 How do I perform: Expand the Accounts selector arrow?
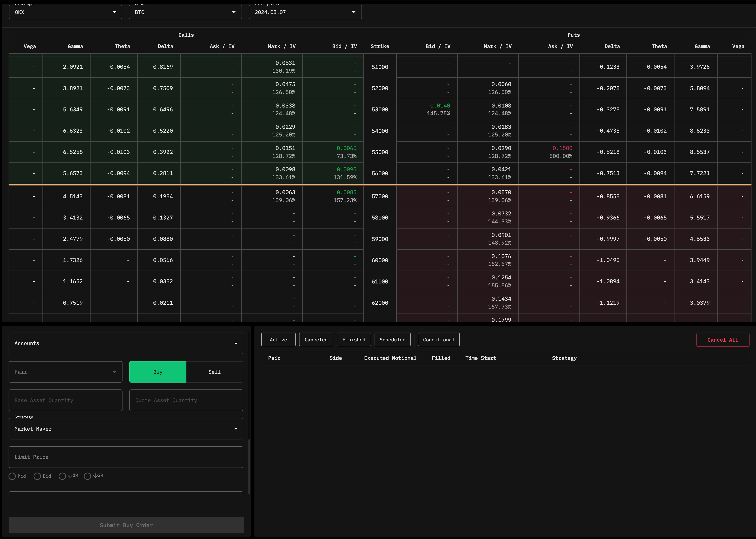[x=236, y=344]
